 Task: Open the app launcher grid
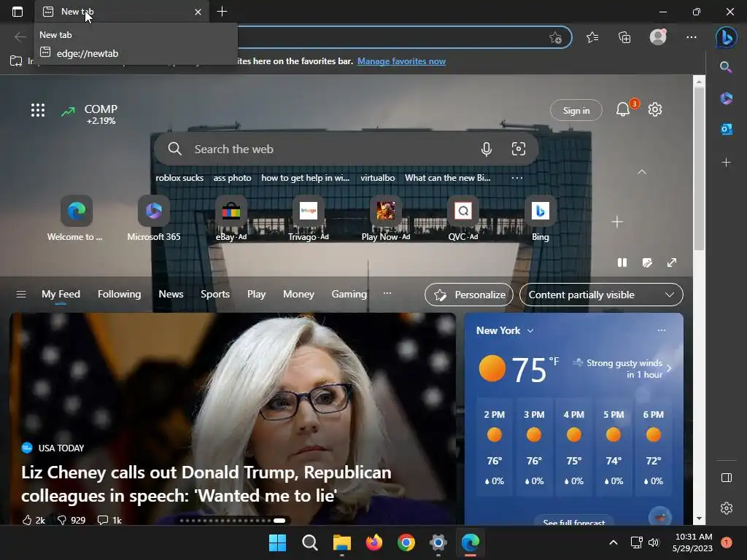[x=38, y=111]
